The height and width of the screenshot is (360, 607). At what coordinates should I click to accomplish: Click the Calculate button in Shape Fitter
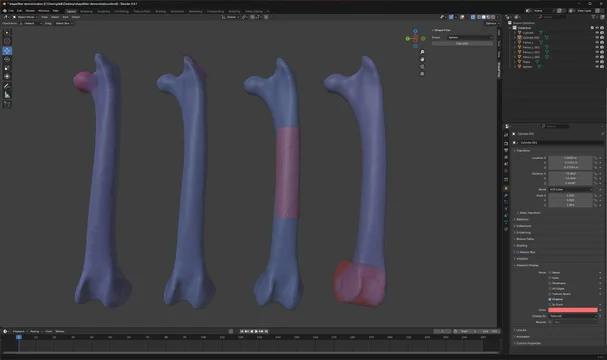(x=462, y=44)
